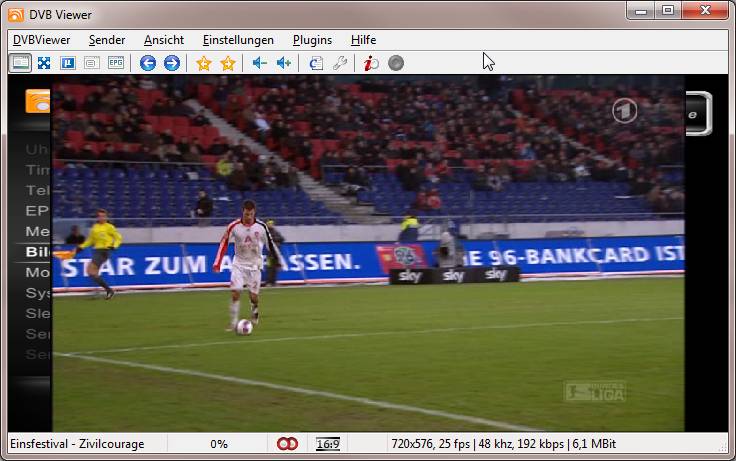Screen dimensions: 736x461
Task: Click the red audio channel status icon
Action: click(x=287, y=444)
